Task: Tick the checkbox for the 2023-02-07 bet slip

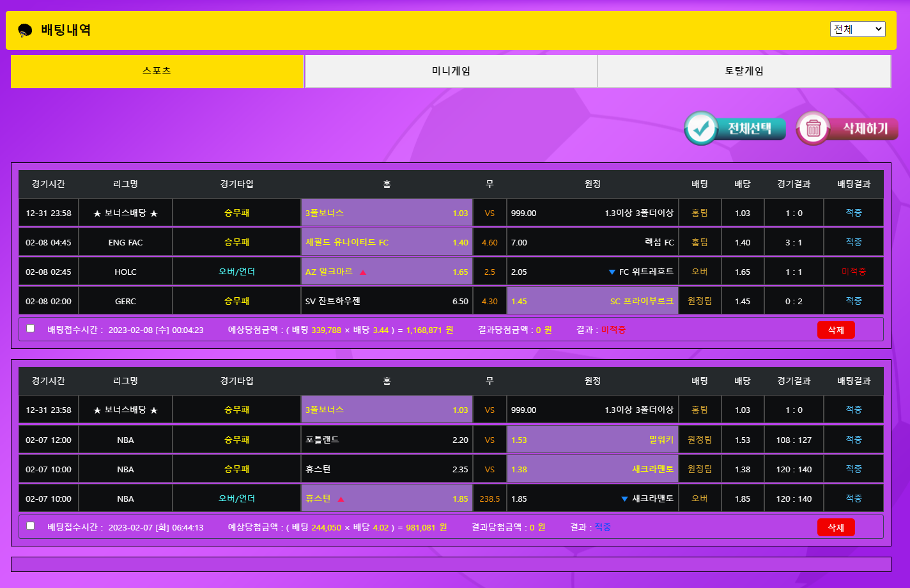Action: coord(31,526)
